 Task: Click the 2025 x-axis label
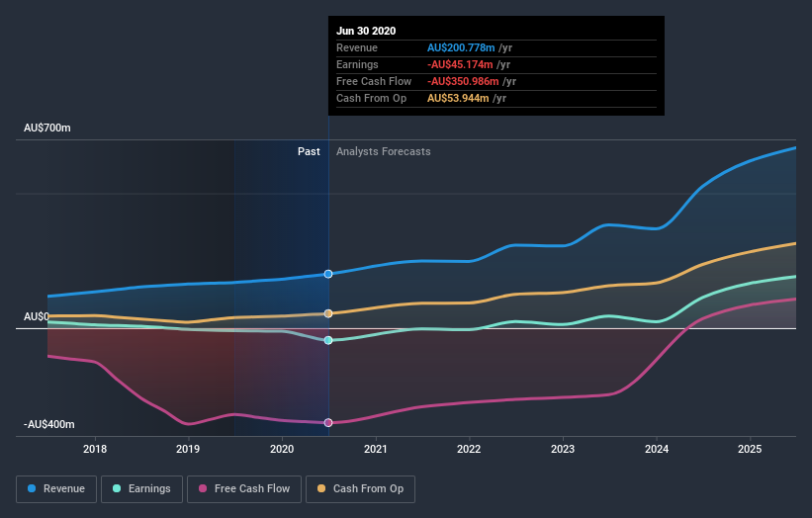tap(750, 449)
